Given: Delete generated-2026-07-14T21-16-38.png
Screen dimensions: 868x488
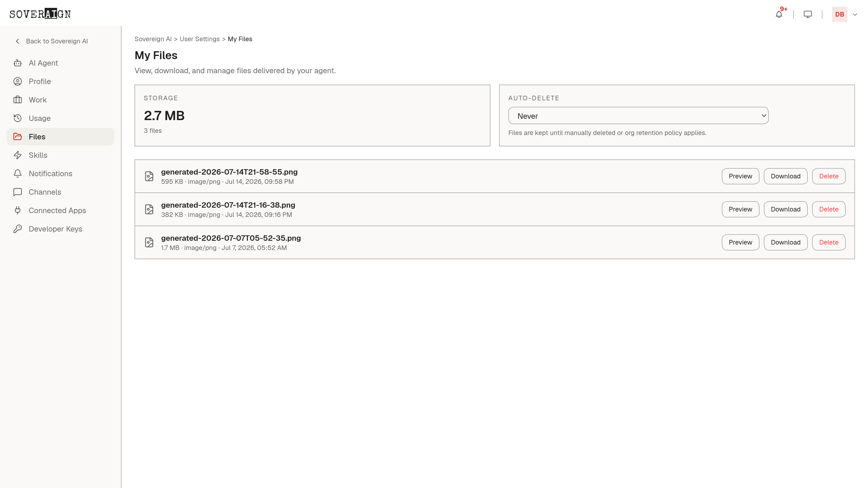Looking at the screenshot, I should [829, 209].
